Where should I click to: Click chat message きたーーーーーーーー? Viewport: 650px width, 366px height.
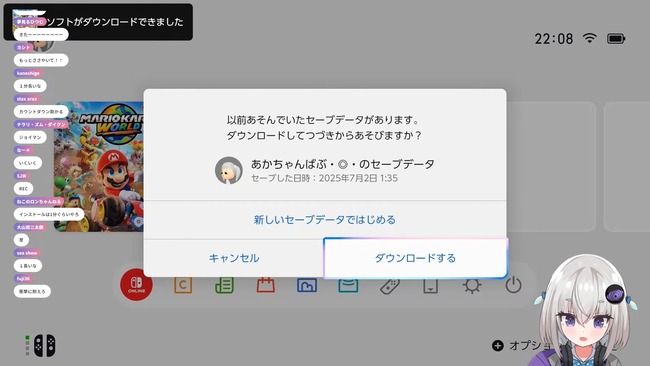(41, 34)
